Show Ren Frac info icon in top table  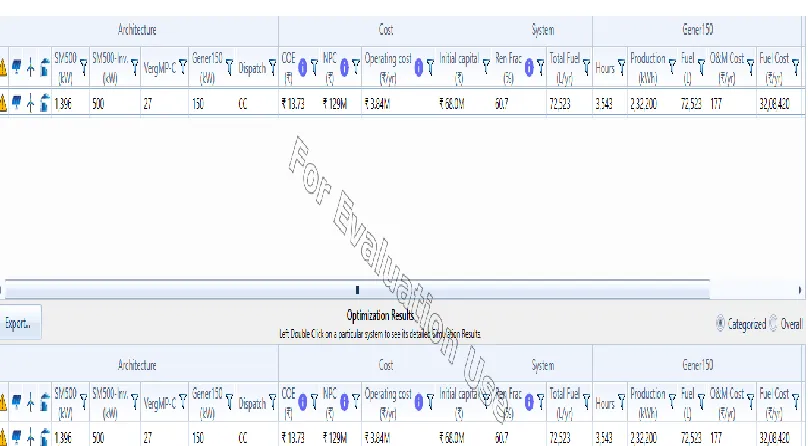click(x=529, y=67)
